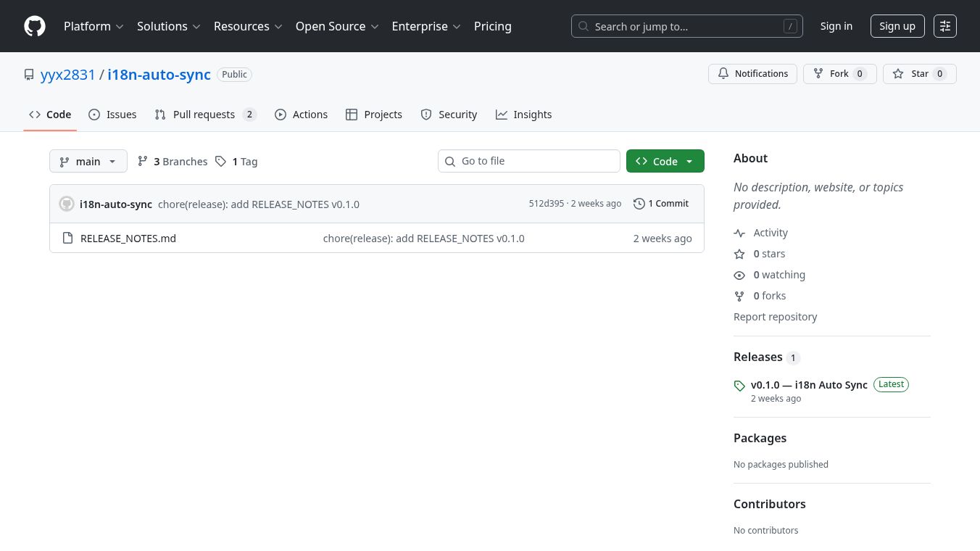This screenshot has width=980, height=551.
Task: Open the Activity link in About
Action: (x=770, y=233)
